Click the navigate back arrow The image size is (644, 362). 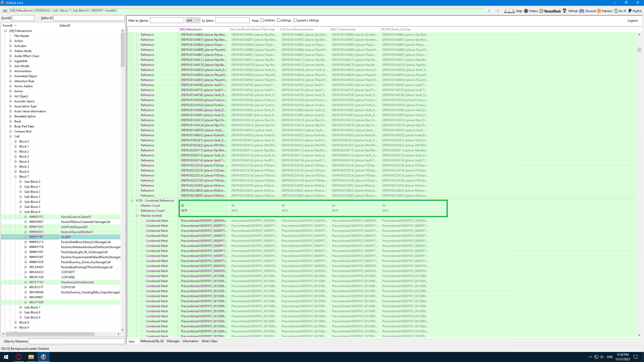pyautogui.click(x=489, y=11)
